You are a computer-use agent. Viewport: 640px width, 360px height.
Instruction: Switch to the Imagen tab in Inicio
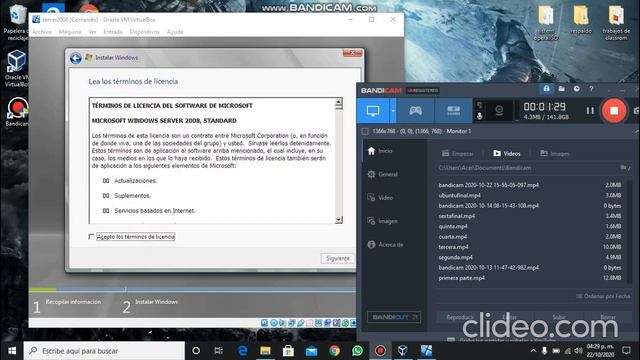(x=554, y=153)
